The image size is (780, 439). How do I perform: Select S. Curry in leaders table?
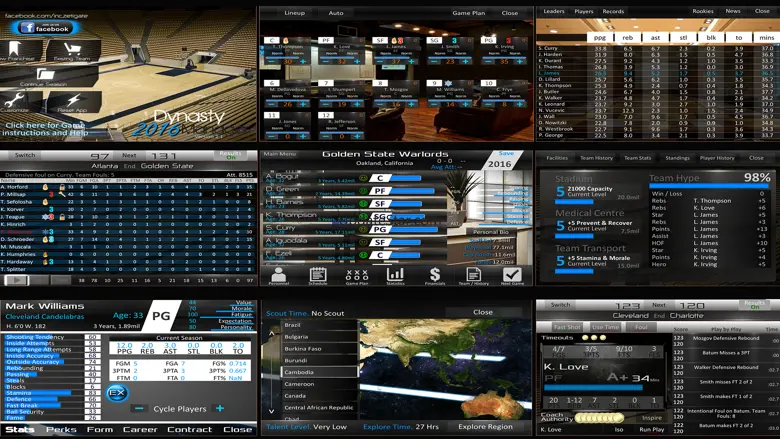point(656,48)
